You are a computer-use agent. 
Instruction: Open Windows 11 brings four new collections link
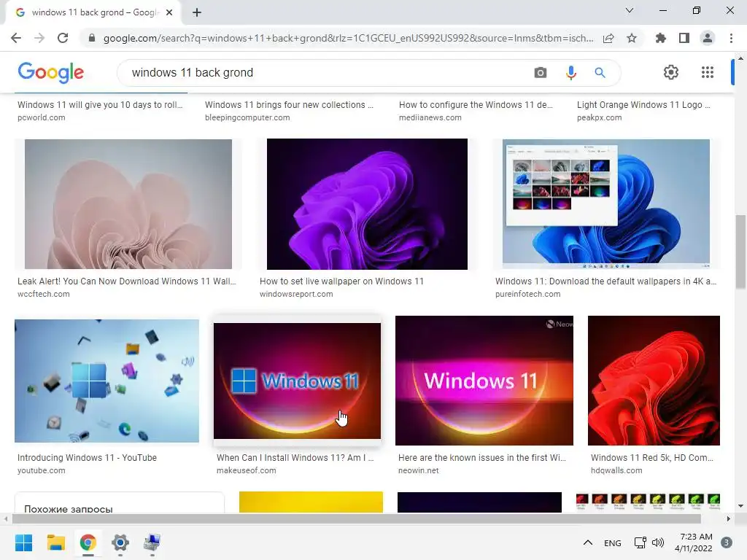289,105
